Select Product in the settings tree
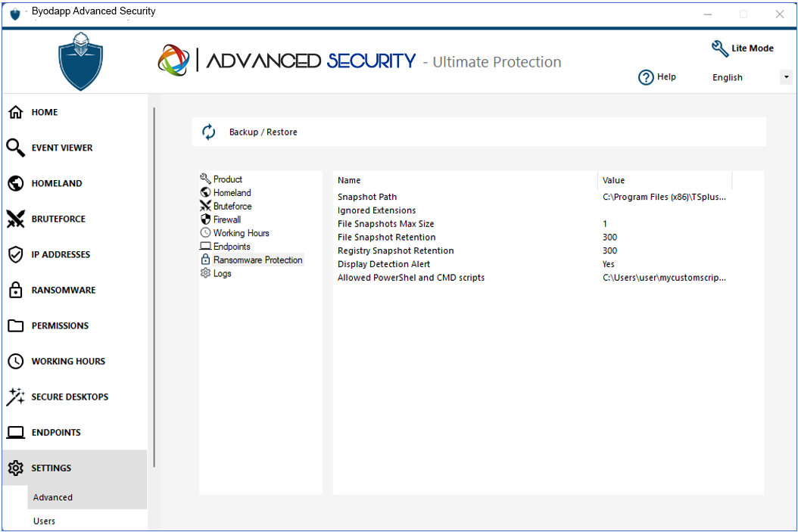798x532 pixels. [x=227, y=179]
